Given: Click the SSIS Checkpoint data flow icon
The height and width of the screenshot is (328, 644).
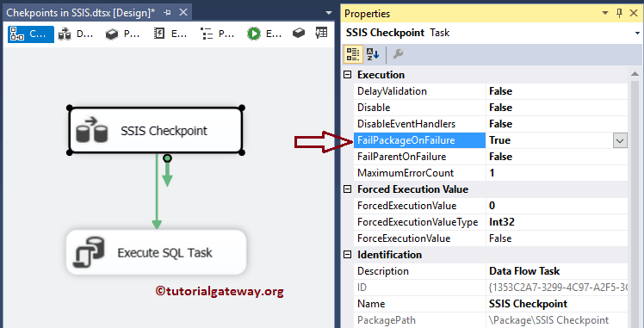Looking at the screenshot, I should (92, 130).
